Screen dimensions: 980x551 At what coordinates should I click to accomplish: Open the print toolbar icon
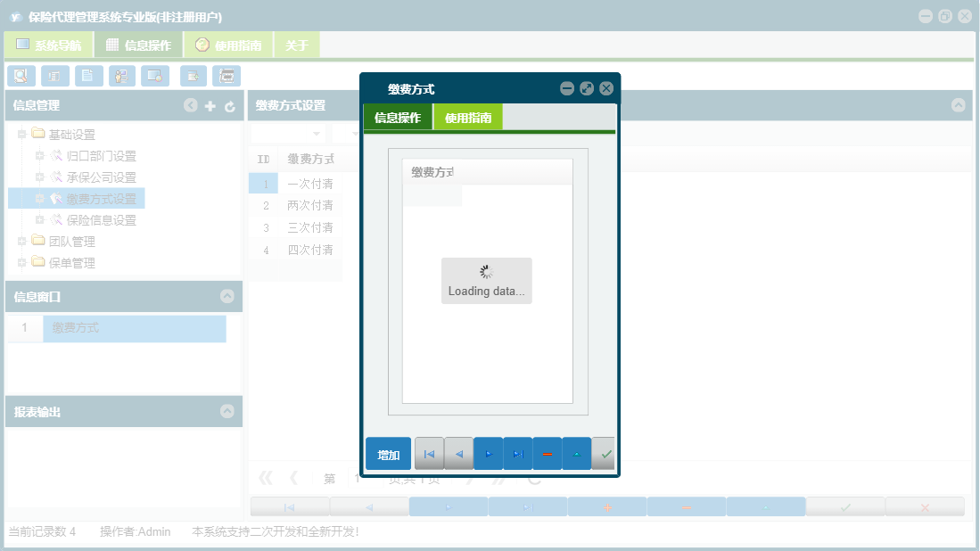[226, 76]
